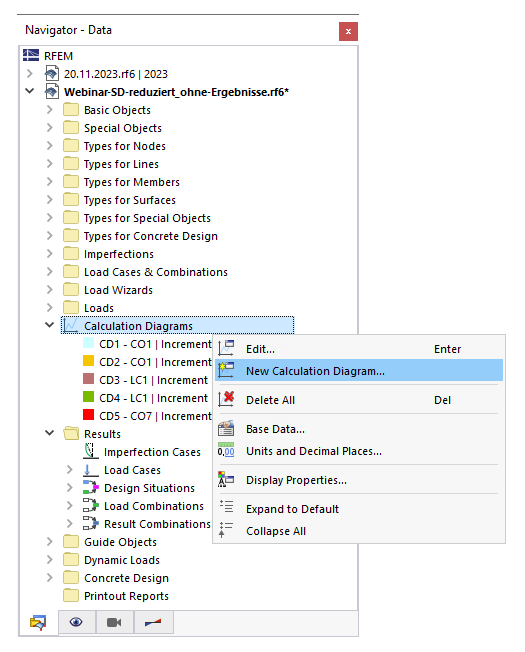Click the red CD5 color swatch
The image size is (525, 652).
click(89, 415)
